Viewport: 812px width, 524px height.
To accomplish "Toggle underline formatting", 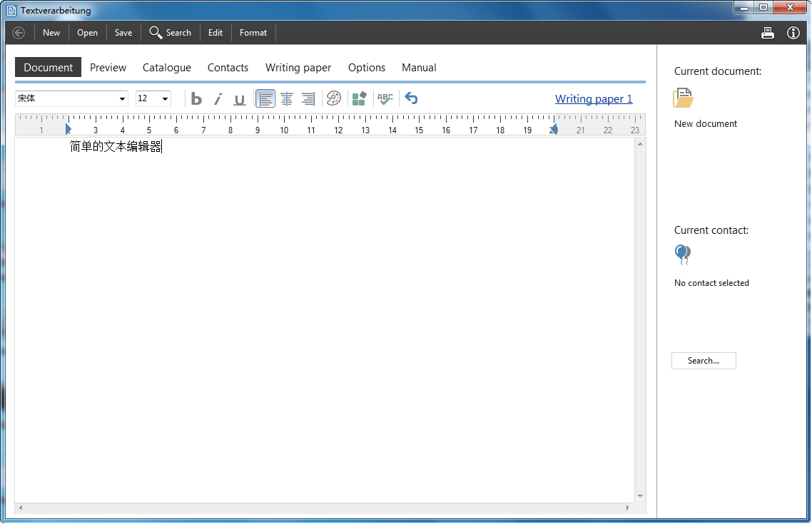I will click(239, 98).
